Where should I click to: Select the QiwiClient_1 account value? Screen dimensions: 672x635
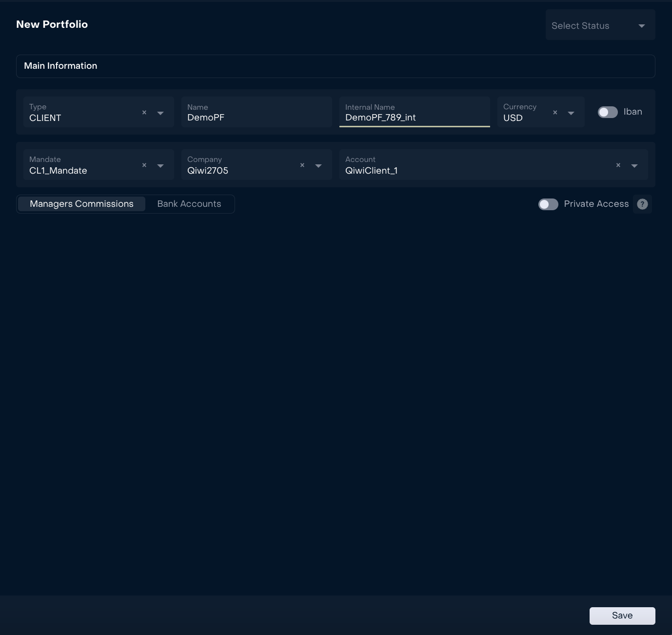point(372,171)
